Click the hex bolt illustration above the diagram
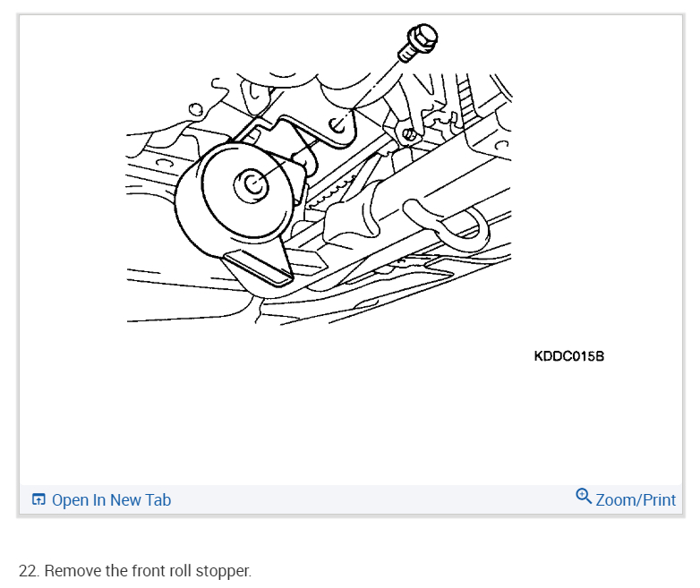Viewport: 700px width, 588px height. pos(417,42)
